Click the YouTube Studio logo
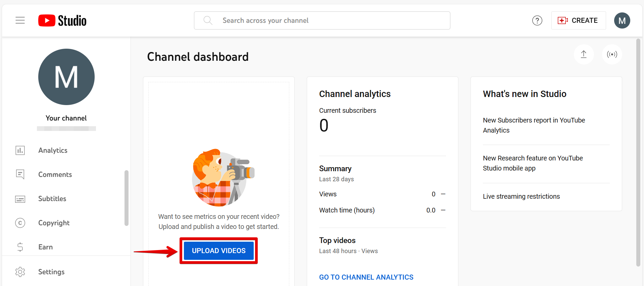Screen dimensions: 644x286 click(62, 20)
